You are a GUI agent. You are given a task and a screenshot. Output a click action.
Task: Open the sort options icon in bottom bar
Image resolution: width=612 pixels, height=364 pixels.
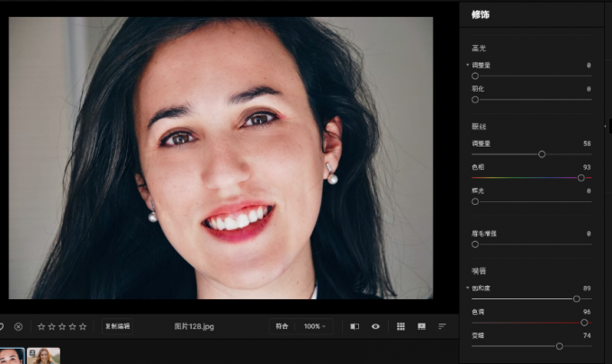(442, 326)
